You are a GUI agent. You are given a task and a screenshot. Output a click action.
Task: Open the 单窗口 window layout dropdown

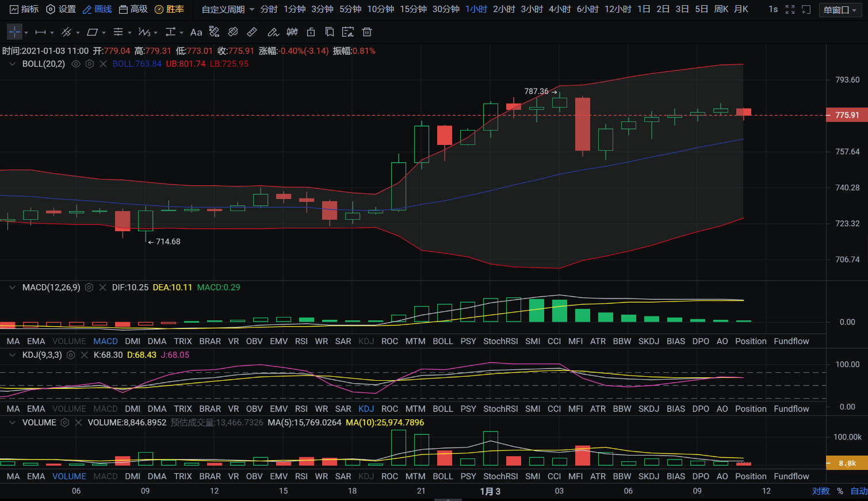[840, 10]
